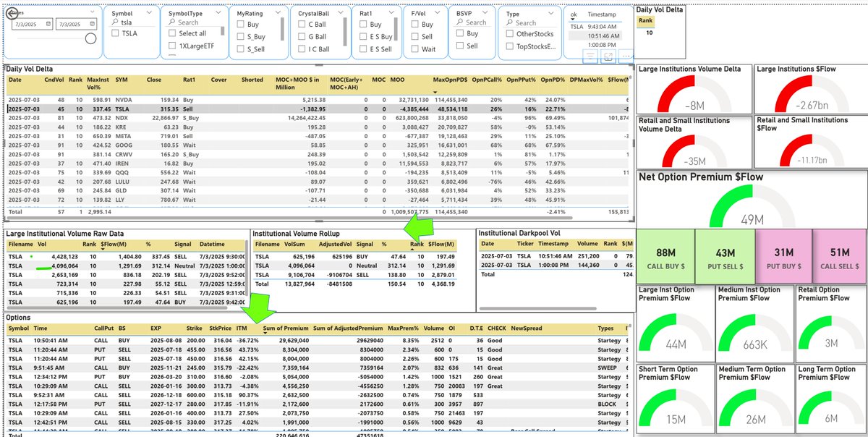Expand the F/Vol slicer chevron
This screenshot has height=437, width=868.
(438, 14)
